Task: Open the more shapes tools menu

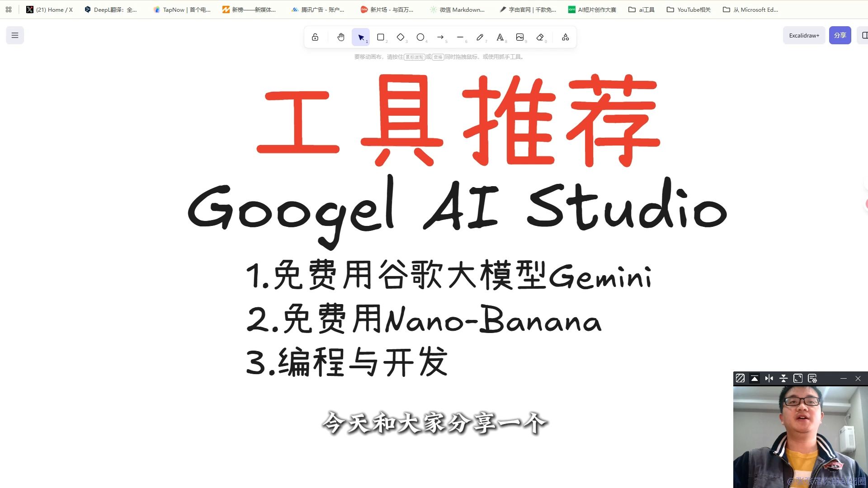Action: (565, 37)
